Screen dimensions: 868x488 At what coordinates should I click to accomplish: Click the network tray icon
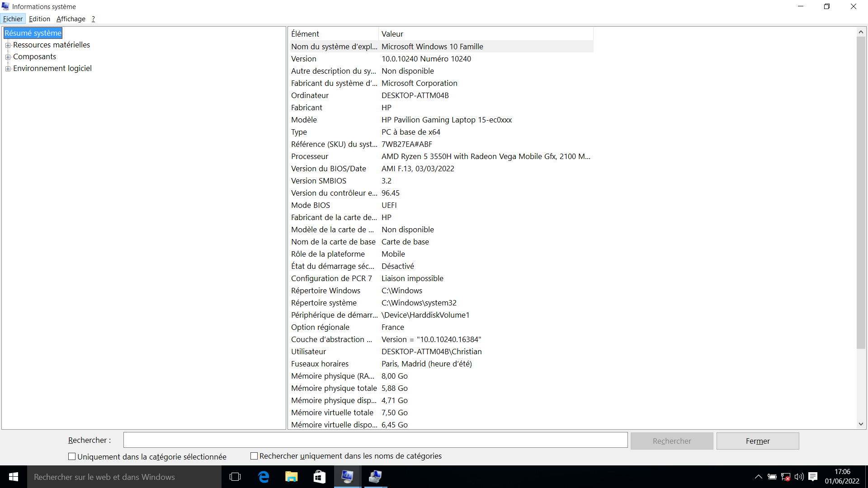(x=786, y=477)
